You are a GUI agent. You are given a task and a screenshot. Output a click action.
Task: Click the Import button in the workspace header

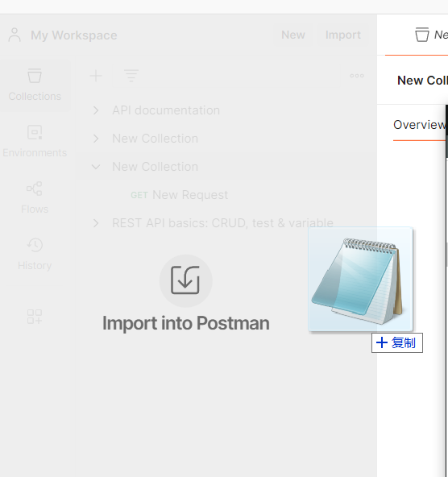pyautogui.click(x=343, y=35)
